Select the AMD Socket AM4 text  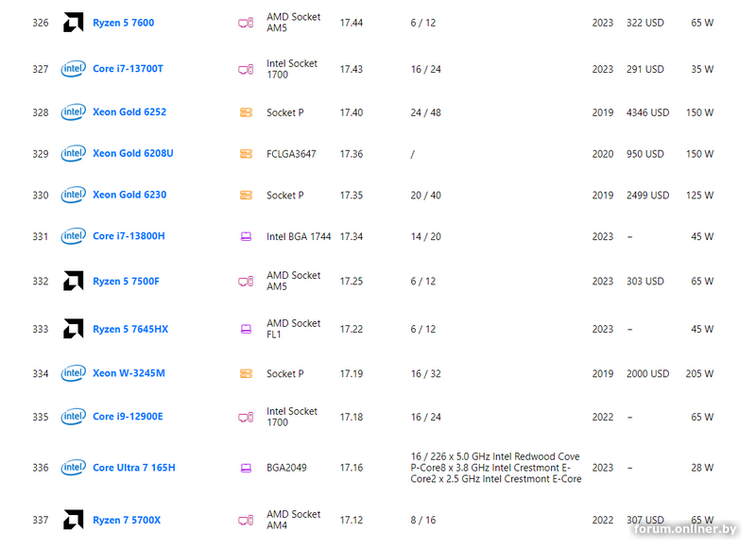click(x=294, y=520)
